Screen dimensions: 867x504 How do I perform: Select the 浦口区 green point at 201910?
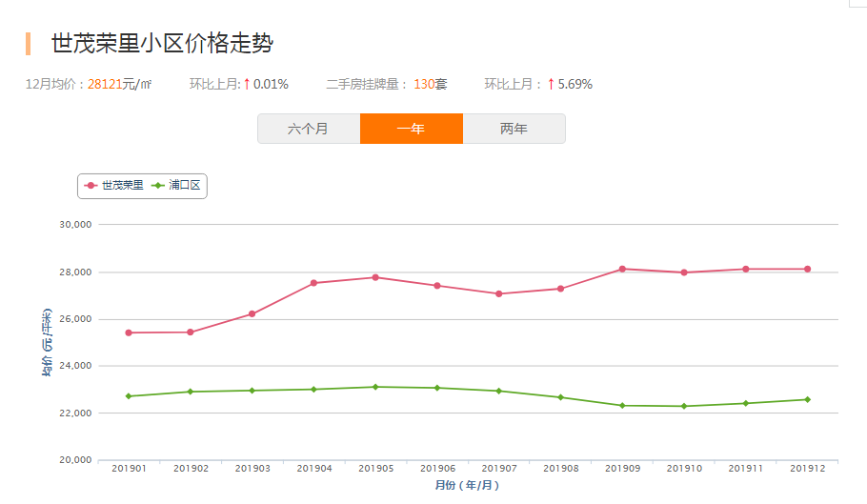684,406
